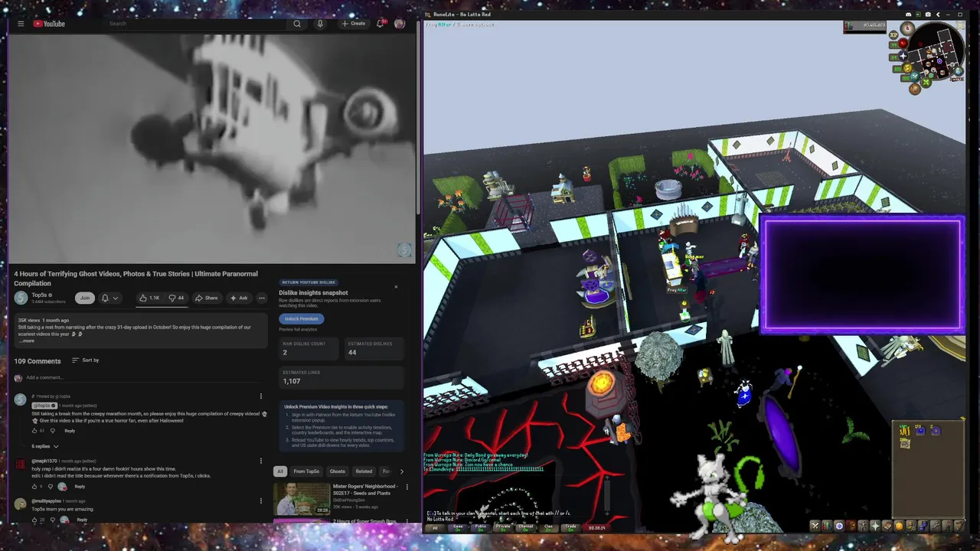Image resolution: width=980 pixels, height=551 pixels.
Task: Click the Top5s channel avatar
Action: click(x=21, y=298)
